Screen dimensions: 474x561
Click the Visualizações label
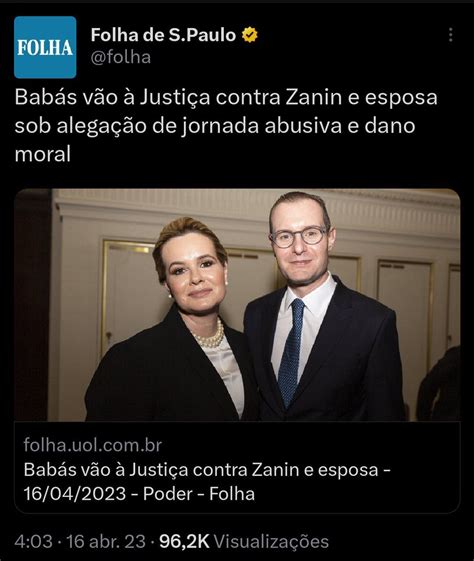(x=271, y=541)
